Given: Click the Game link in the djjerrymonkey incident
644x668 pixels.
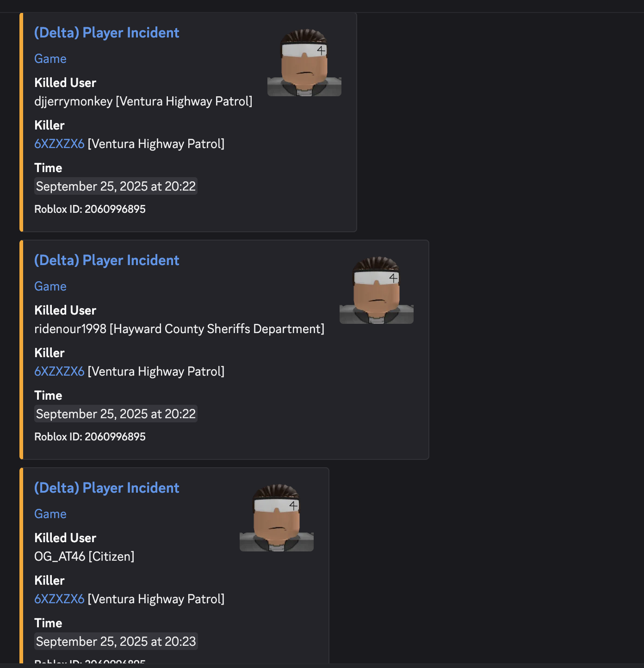Looking at the screenshot, I should coord(50,59).
